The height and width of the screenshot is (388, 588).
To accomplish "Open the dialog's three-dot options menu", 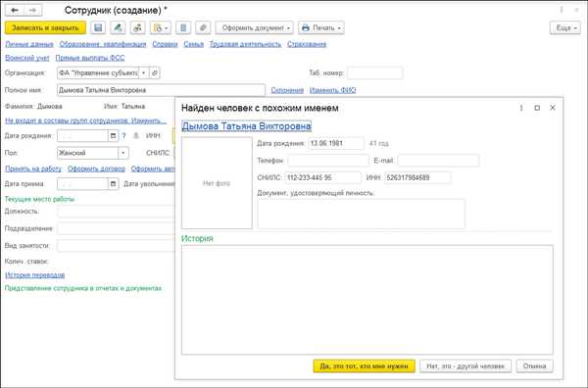I will (521, 108).
